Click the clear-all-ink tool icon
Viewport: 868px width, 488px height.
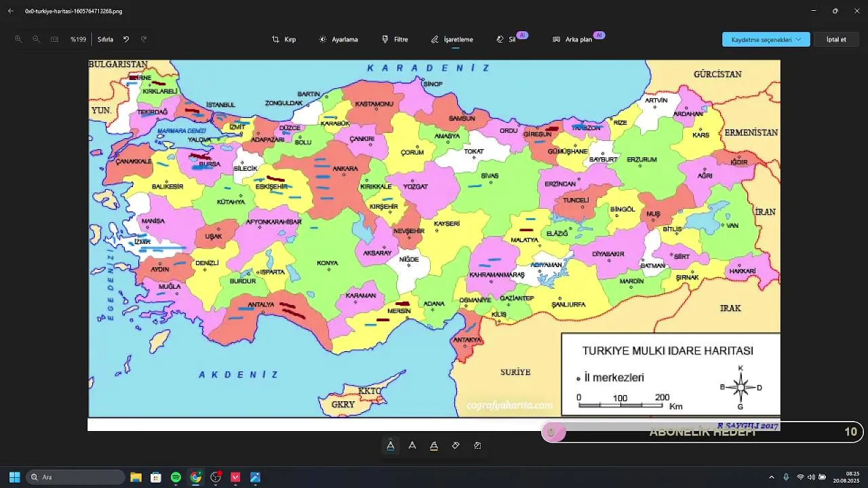[477, 445]
